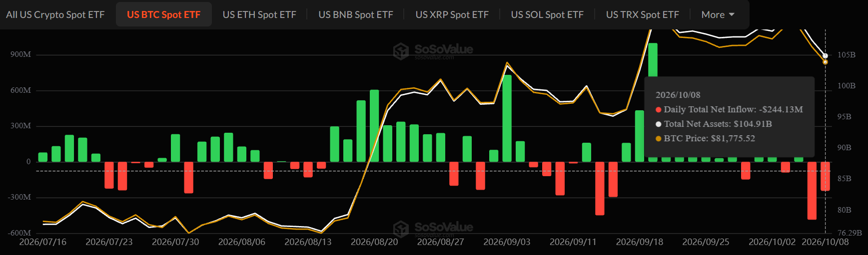Click the tall green bar near 2026/09/18

[653, 102]
